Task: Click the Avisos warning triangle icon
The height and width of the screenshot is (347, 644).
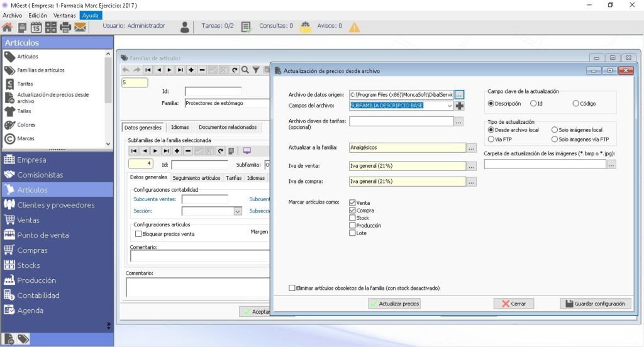Action: tap(354, 28)
